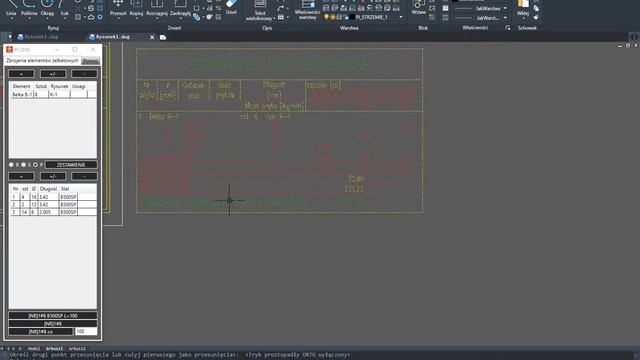This screenshot has width=640, height=360.
Task: Select the L radio button
Action: [x=23, y=164]
